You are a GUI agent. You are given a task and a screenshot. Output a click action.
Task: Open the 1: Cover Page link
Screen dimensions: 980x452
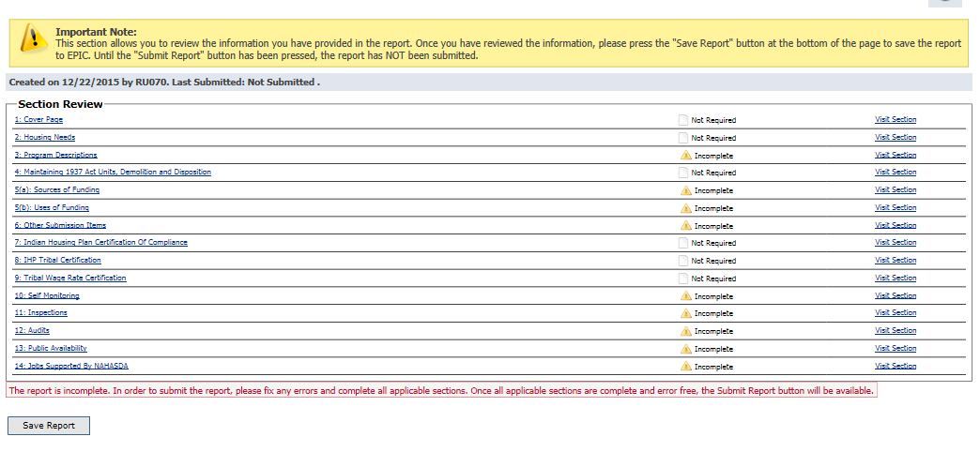tap(38, 120)
